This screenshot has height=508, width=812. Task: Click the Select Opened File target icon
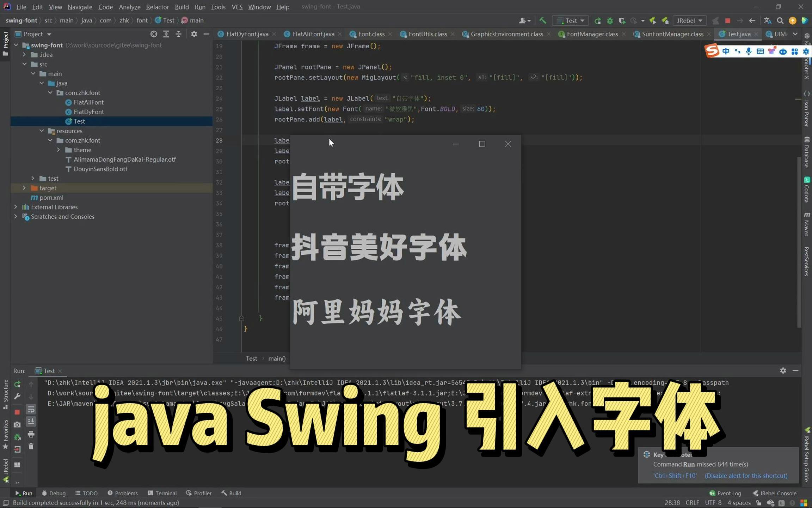point(154,34)
